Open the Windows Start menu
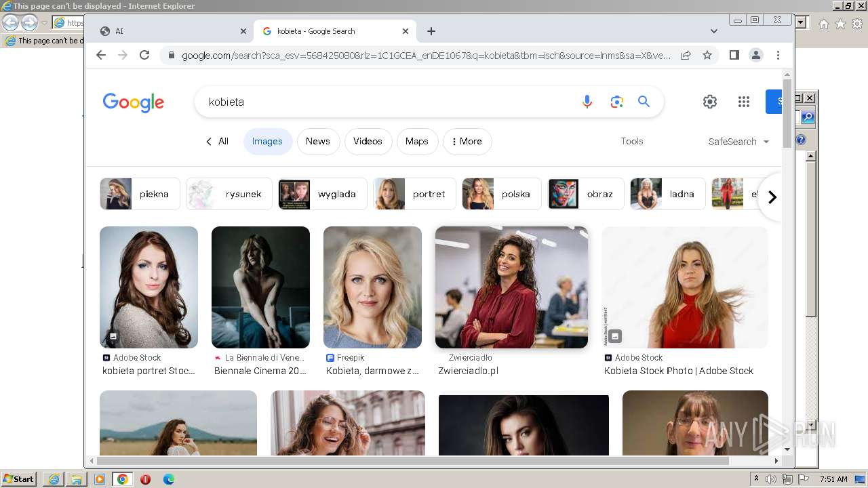The width and height of the screenshot is (868, 488). coord(19,479)
